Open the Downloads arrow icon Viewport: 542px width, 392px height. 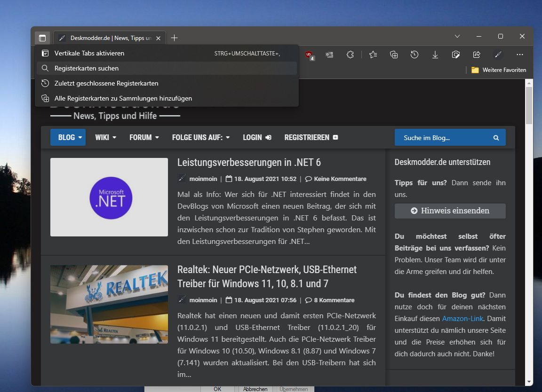435,55
